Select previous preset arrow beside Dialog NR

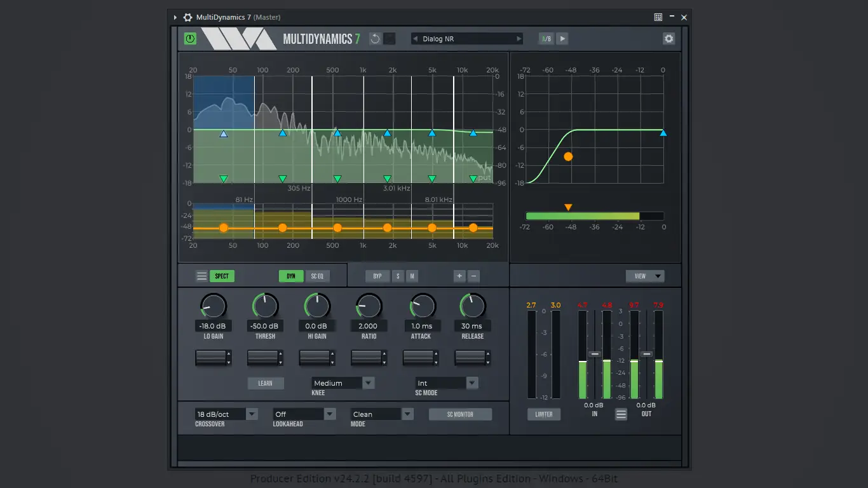click(416, 39)
